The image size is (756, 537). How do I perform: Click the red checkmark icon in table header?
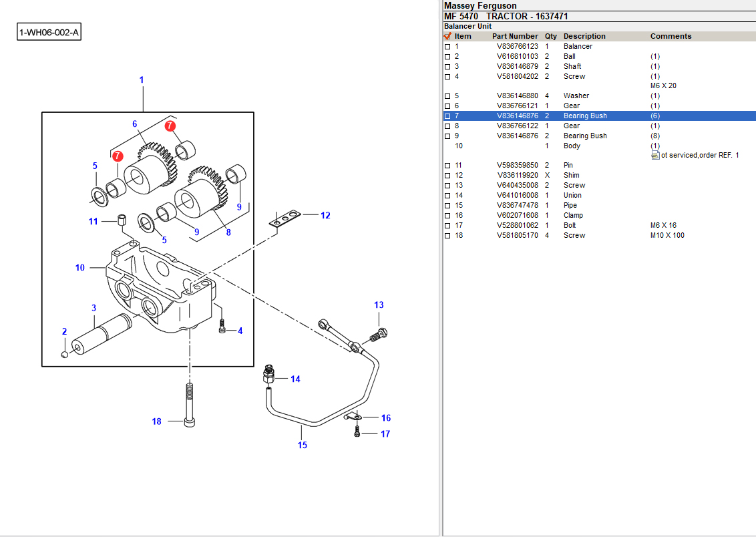[x=447, y=36]
